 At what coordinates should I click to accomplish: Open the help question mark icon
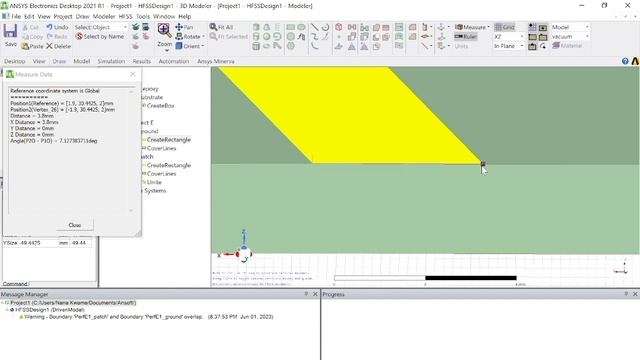coord(625,61)
